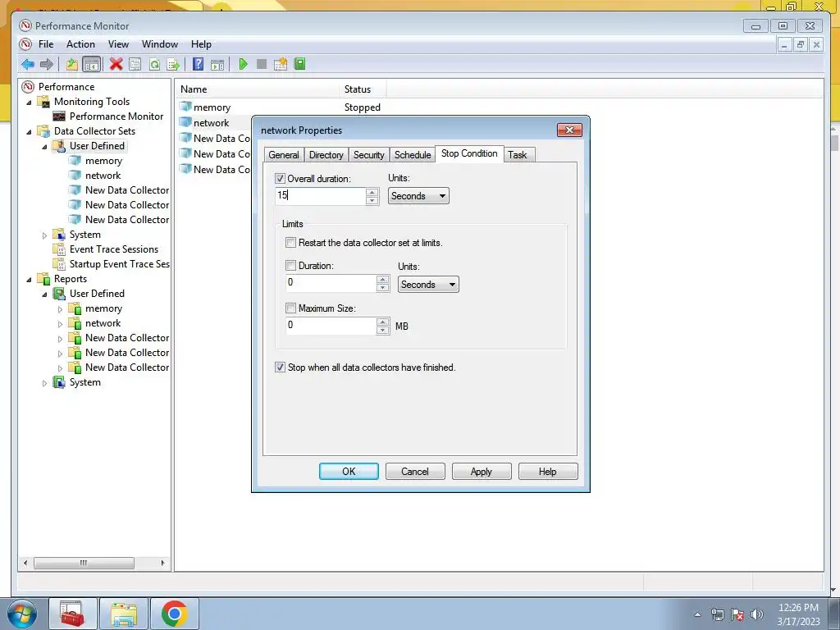
Task: Switch to the General tab
Action: (283, 155)
